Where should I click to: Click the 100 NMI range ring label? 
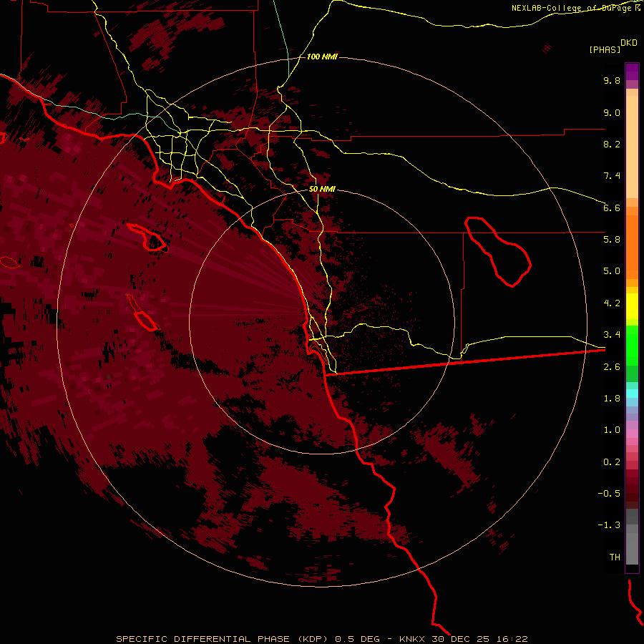(322, 57)
